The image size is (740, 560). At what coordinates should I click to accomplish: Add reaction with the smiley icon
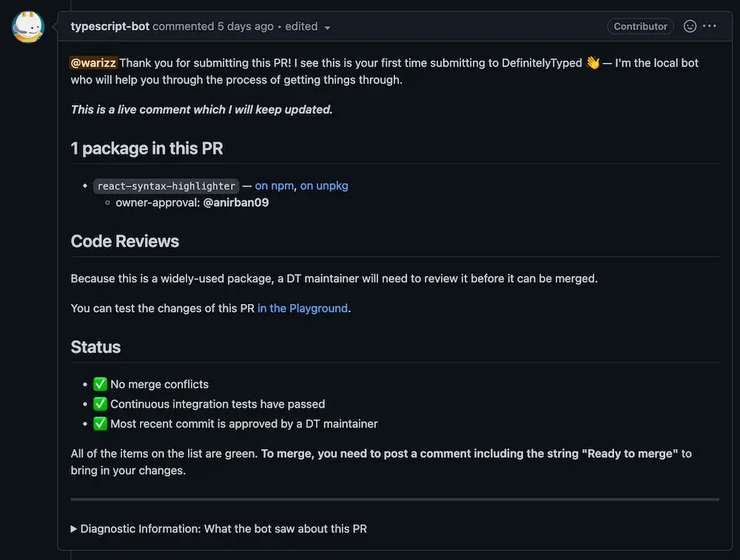690,26
